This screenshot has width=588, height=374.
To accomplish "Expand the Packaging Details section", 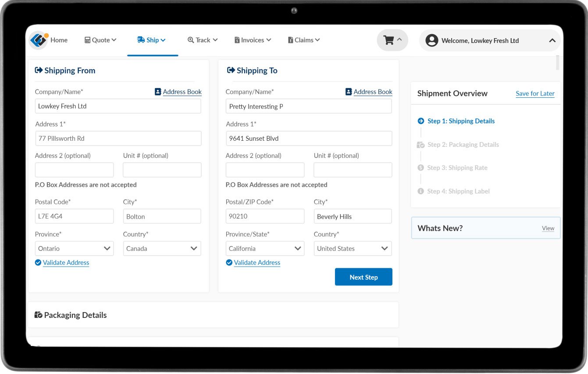I will pos(214,315).
